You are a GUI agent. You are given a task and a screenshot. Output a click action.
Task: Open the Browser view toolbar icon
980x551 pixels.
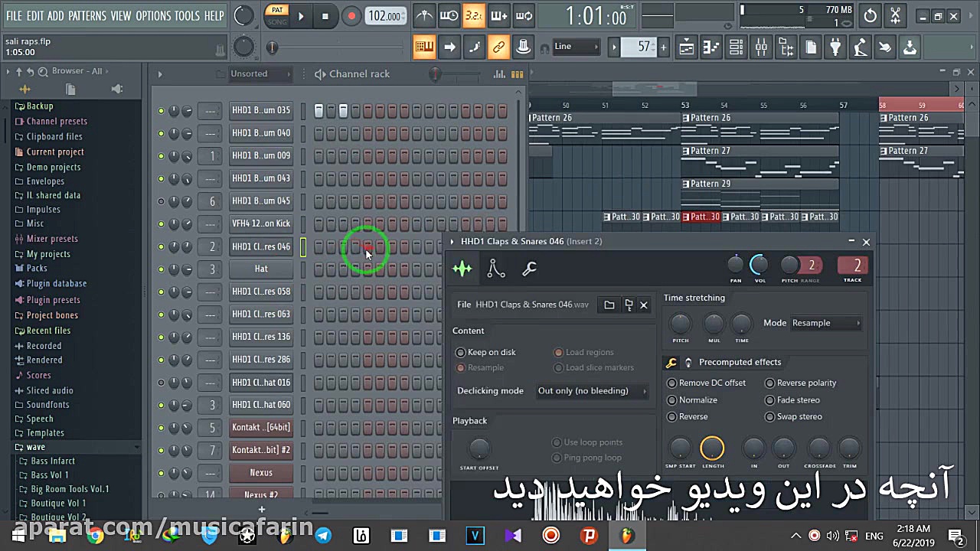786,47
